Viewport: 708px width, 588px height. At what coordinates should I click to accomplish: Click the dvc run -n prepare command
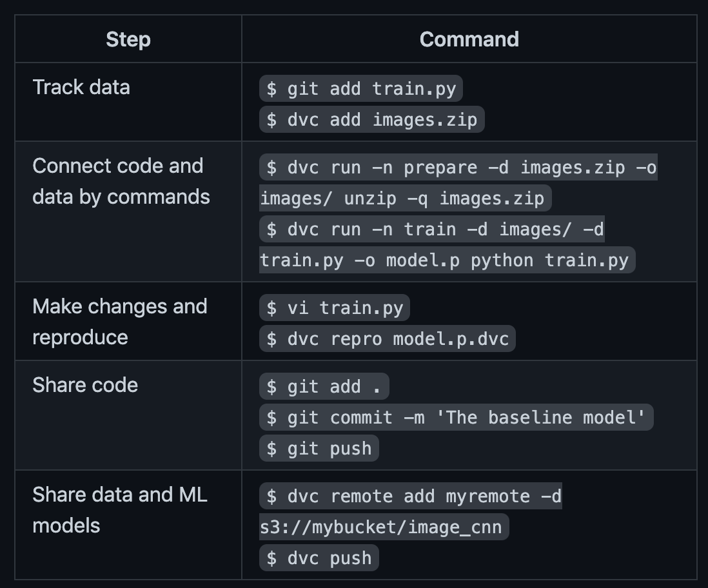pos(458,168)
